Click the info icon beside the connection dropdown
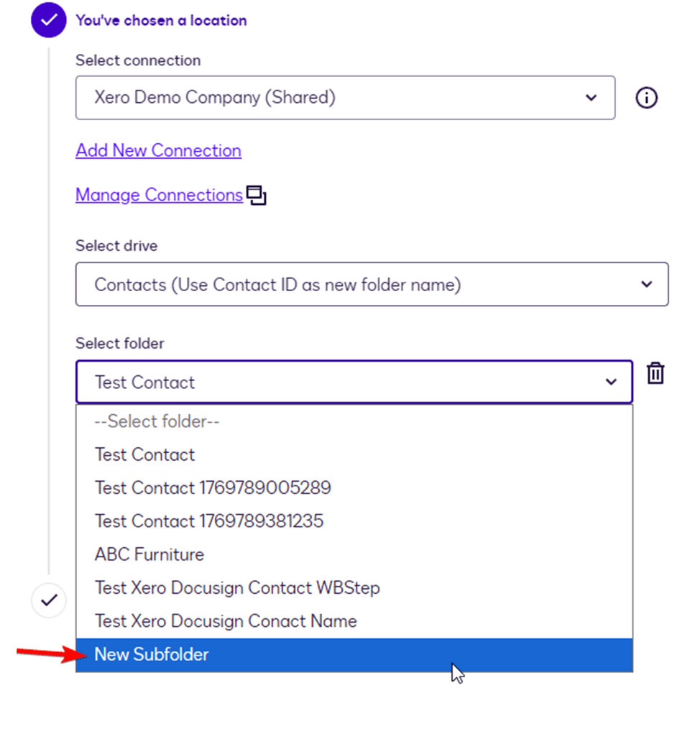The image size is (700, 747). 647,98
